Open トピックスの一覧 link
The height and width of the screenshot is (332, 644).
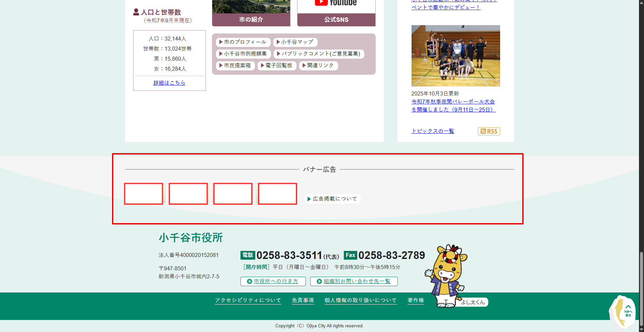[x=433, y=131]
